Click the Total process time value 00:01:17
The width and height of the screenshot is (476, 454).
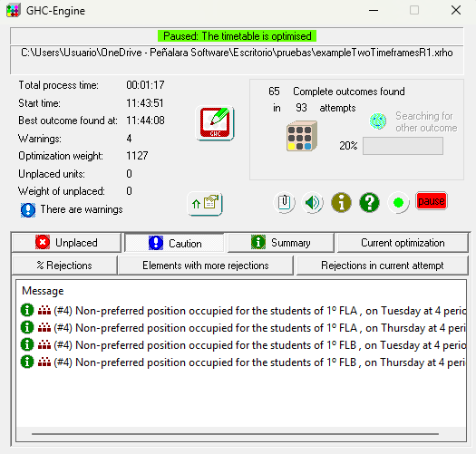click(x=145, y=85)
